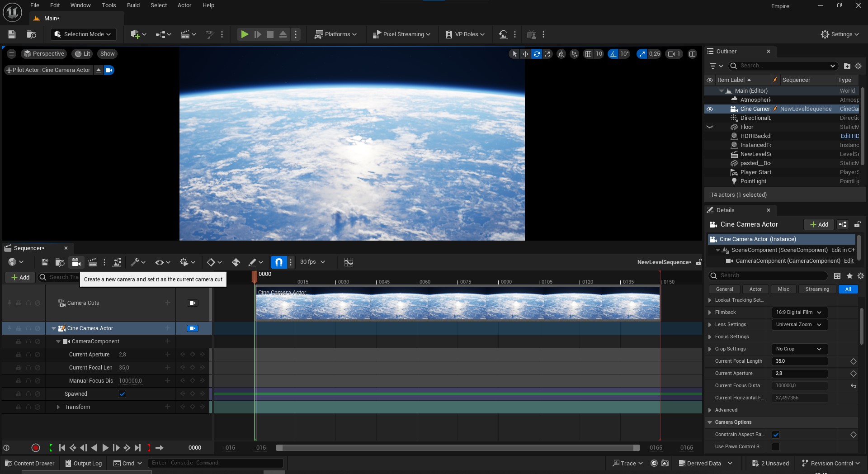Open the Actor menu
Screen dimensions: 868x474
click(x=184, y=5)
